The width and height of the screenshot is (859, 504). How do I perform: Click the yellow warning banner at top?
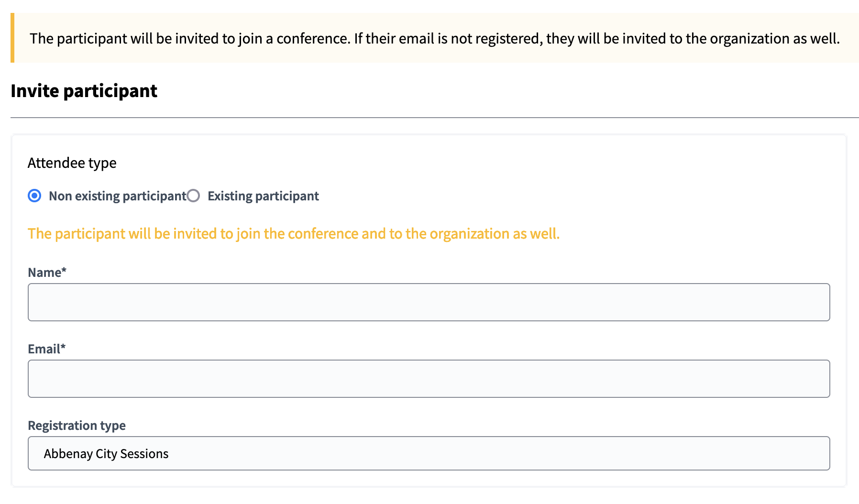pyautogui.click(x=429, y=39)
